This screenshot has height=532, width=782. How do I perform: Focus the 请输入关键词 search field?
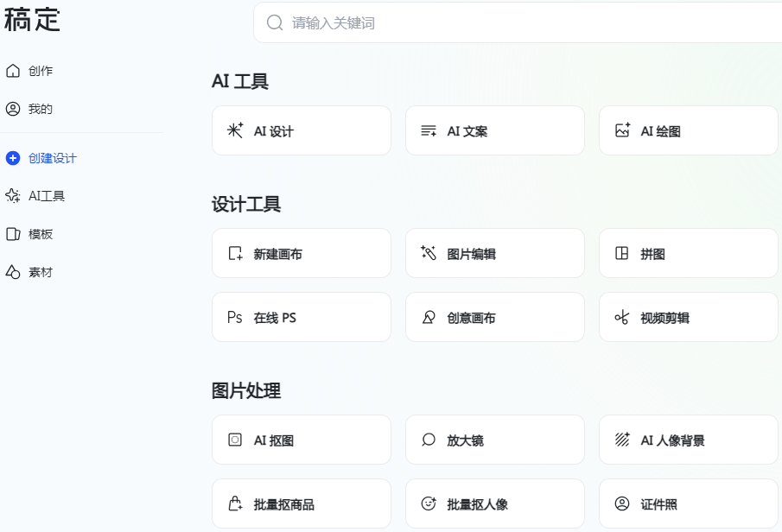518,23
